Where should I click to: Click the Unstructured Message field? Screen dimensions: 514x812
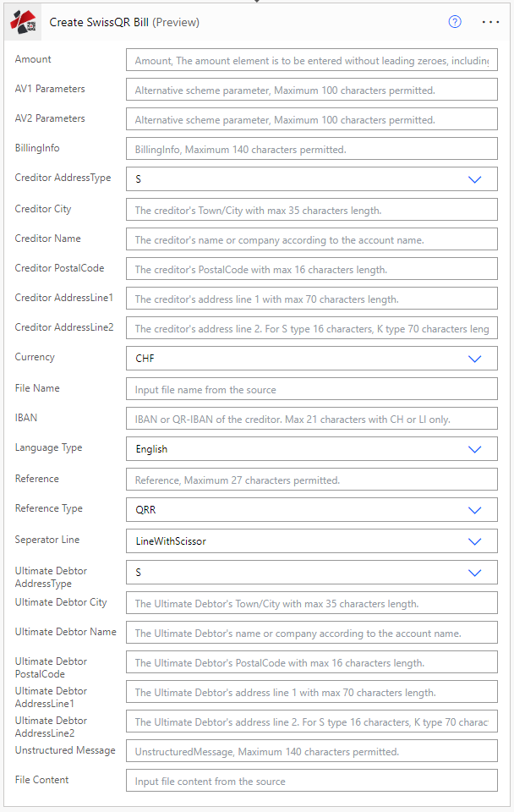click(311, 751)
